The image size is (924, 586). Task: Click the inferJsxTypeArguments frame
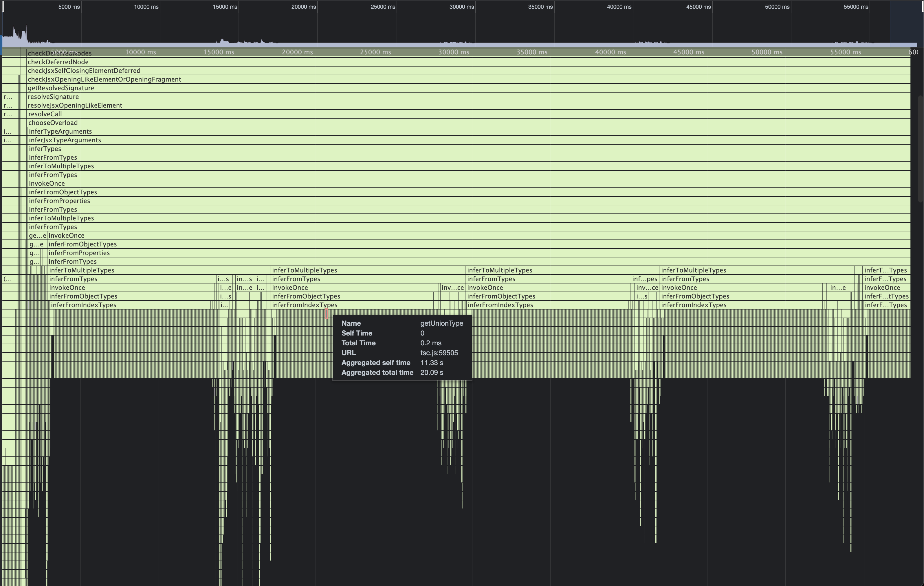click(65, 140)
